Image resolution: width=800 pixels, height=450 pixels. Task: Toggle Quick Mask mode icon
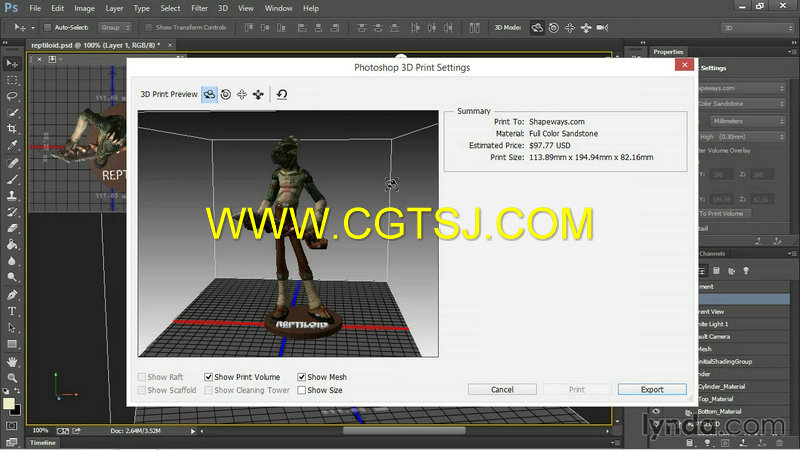pyautogui.click(x=12, y=426)
